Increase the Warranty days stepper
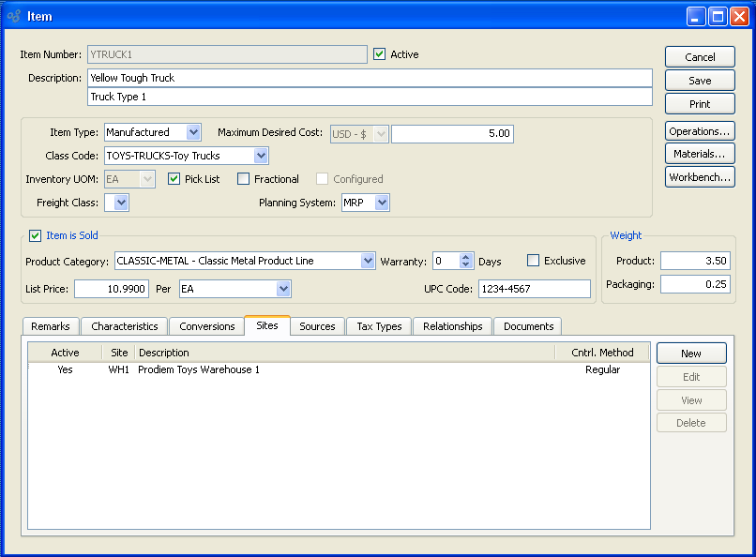Viewport: 756px width, 557px height. click(466, 257)
